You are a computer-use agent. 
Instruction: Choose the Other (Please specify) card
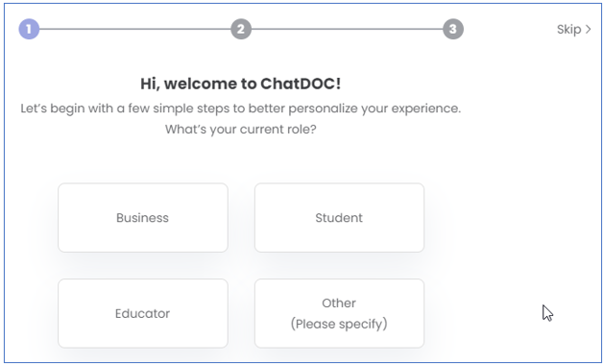[x=339, y=314]
